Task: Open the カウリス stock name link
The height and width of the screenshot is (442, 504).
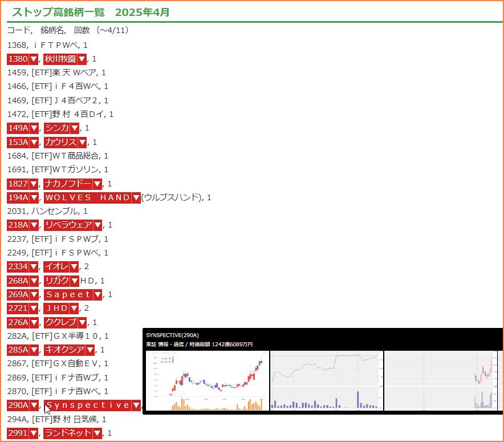Action: (61, 142)
